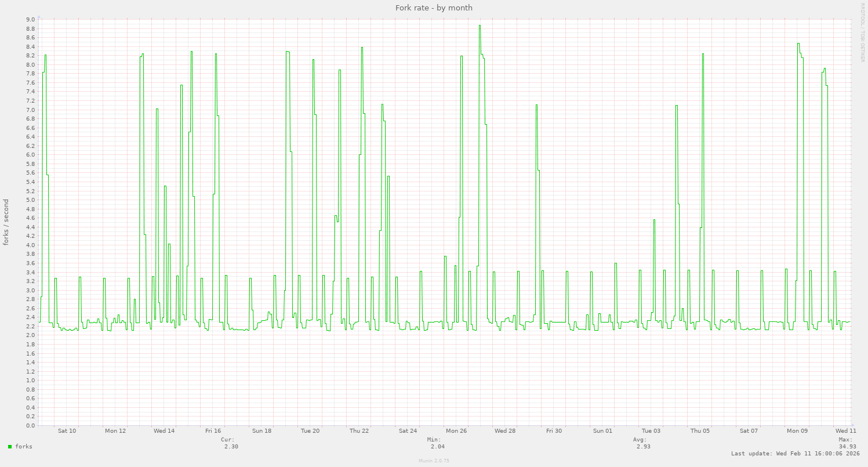Click the Min value 2.04
This screenshot has width=868, height=467.
tap(438, 447)
